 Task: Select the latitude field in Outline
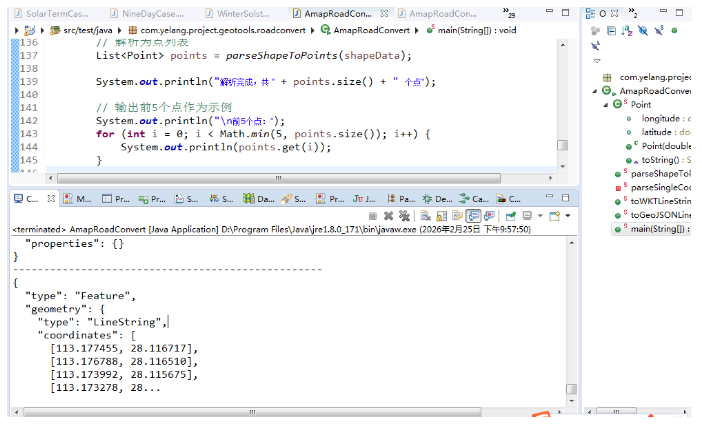(658, 132)
